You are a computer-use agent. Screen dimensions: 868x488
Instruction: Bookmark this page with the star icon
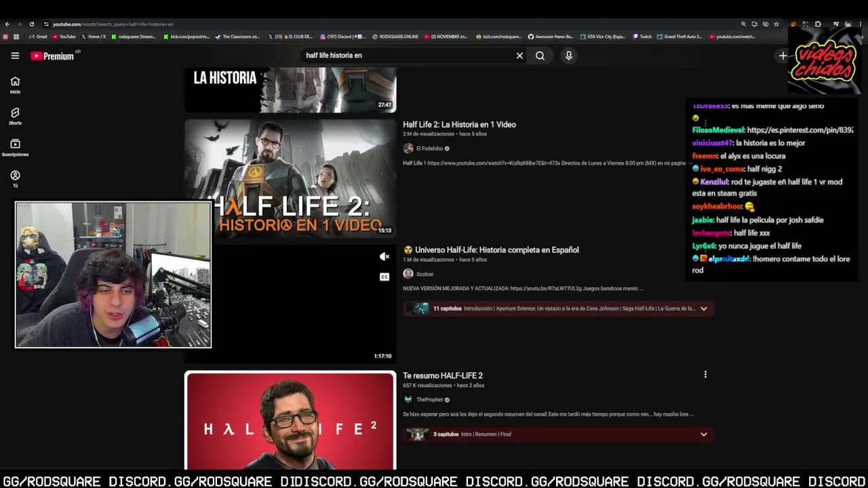point(776,24)
